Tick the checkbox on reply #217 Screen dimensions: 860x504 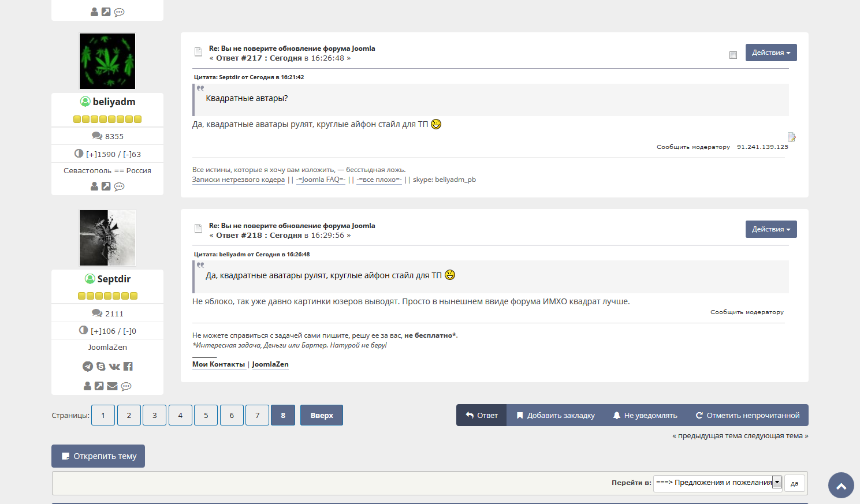(x=733, y=55)
